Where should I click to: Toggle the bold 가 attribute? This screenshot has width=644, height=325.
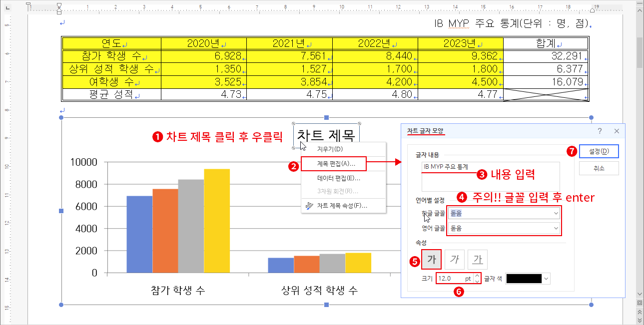(x=432, y=259)
